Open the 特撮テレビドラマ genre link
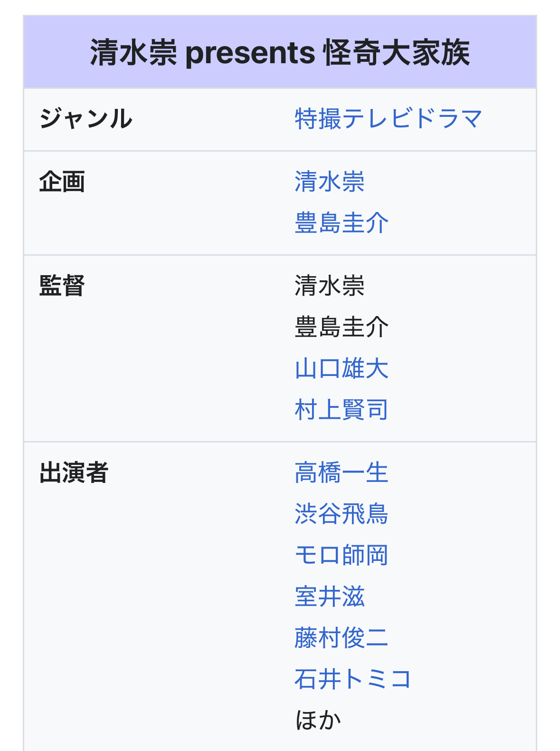560x751 pixels. point(388,119)
